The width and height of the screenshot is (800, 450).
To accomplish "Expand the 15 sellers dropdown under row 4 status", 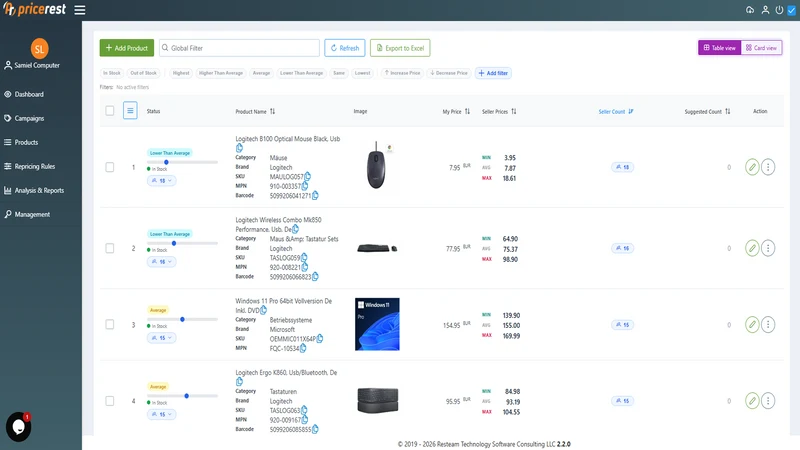I will coord(161,414).
